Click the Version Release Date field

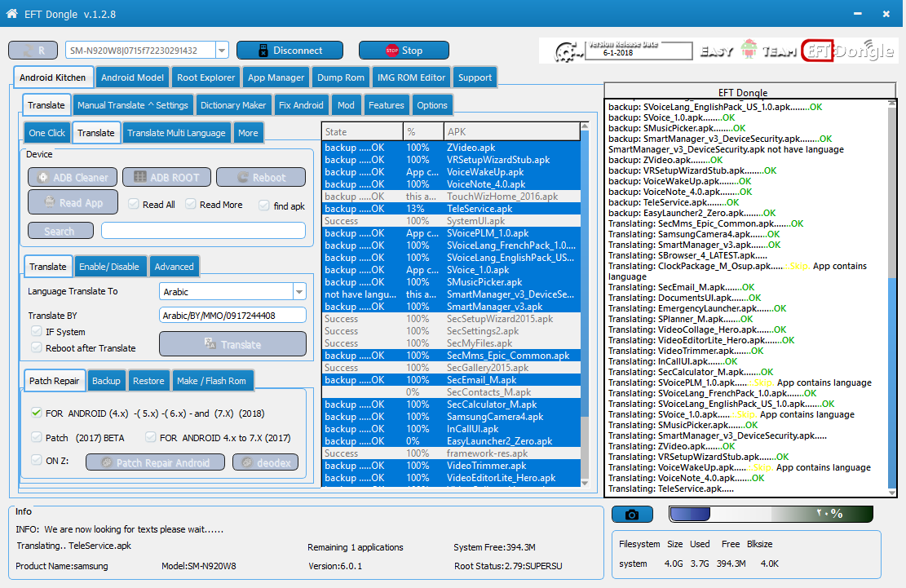(x=639, y=51)
